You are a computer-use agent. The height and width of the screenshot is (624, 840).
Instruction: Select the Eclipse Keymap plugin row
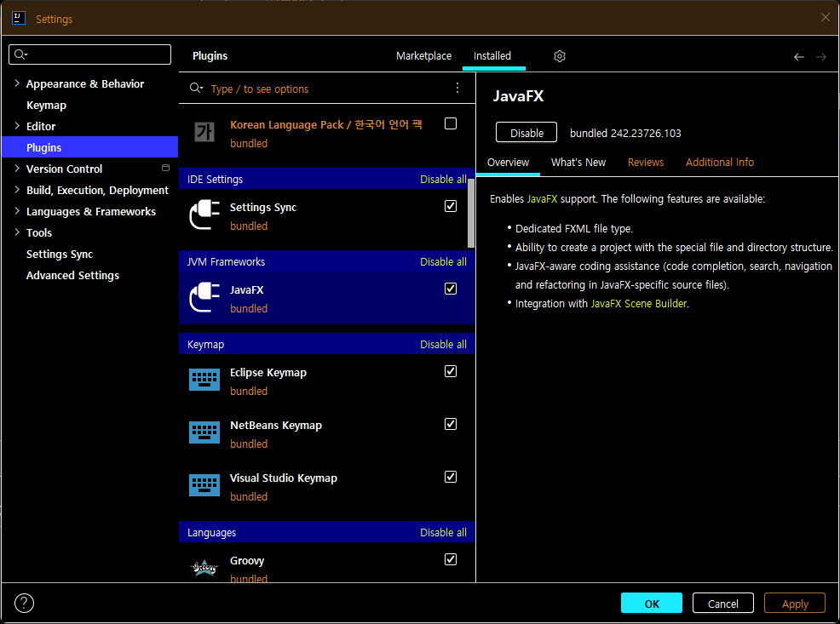click(327, 381)
